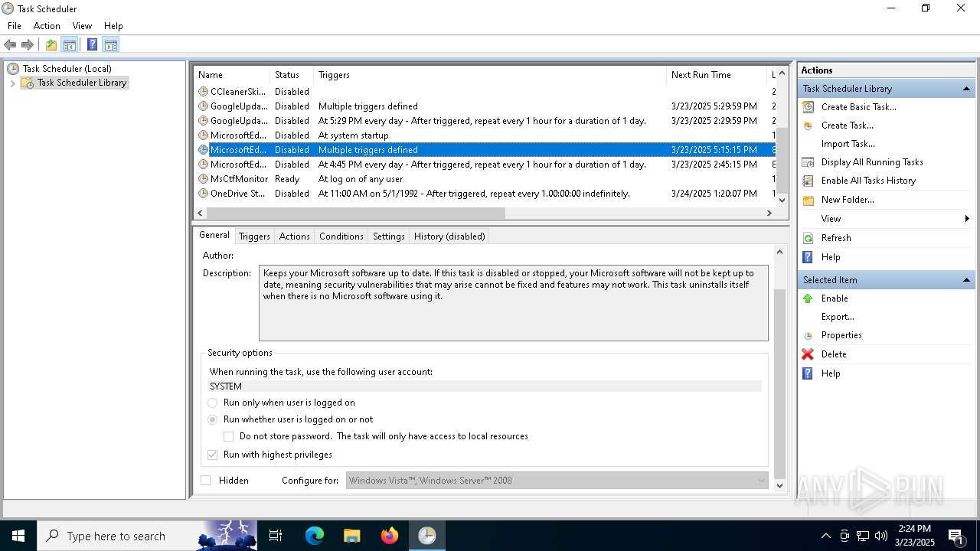
Task: Open Firefox from the taskbar
Action: (x=390, y=536)
